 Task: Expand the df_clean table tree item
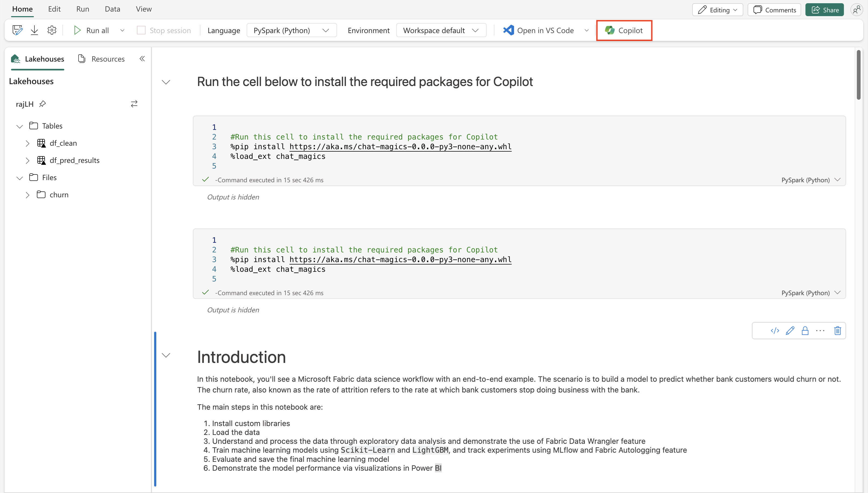[x=26, y=143]
